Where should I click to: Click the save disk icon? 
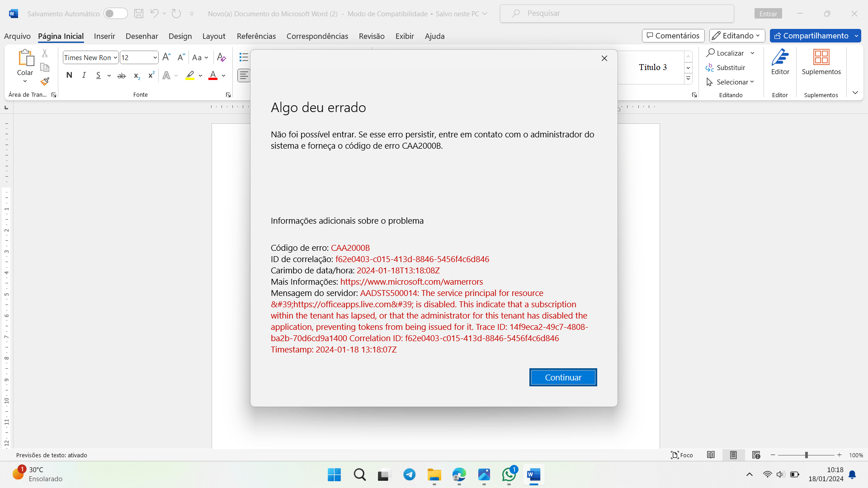point(139,14)
